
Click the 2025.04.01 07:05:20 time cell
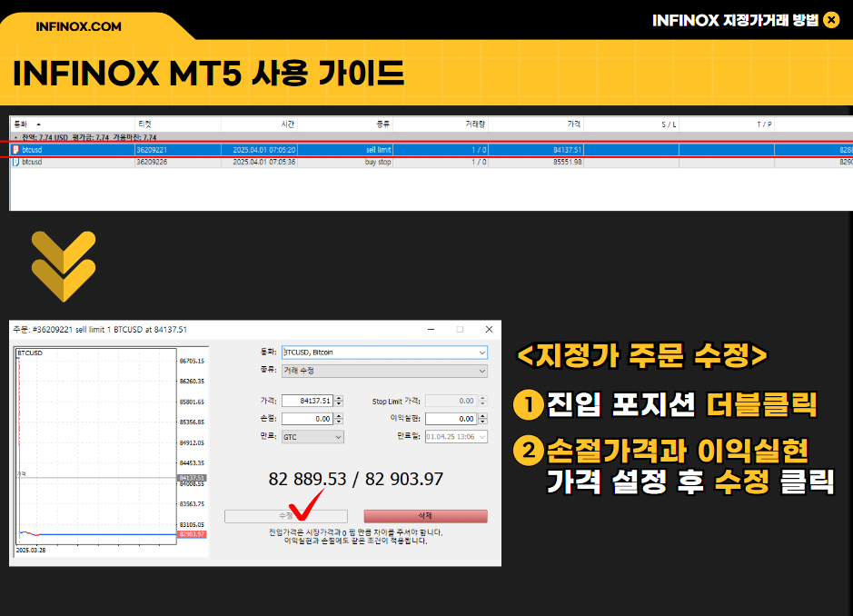259,150
